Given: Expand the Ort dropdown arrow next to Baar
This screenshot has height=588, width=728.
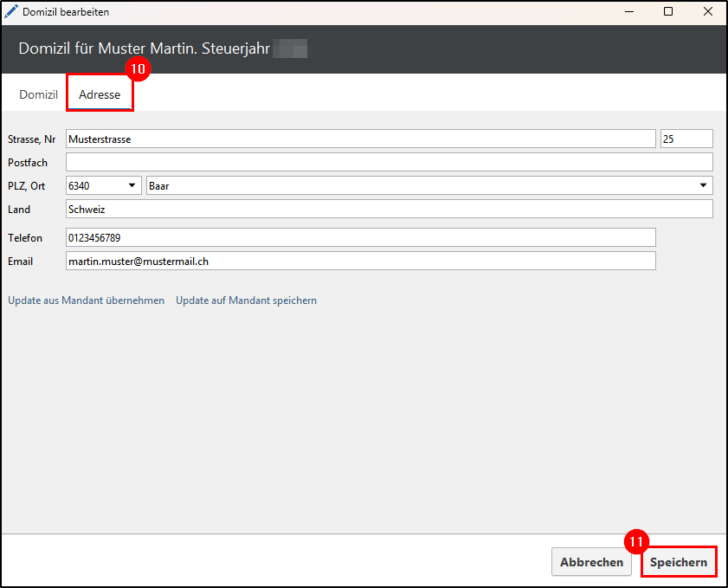Looking at the screenshot, I should point(703,185).
